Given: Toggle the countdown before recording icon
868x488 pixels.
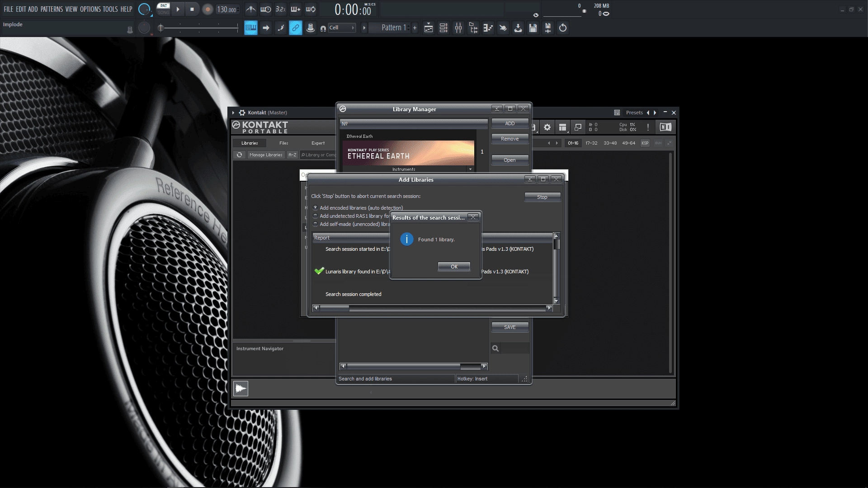Looking at the screenshot, I should tap(281, 9).
